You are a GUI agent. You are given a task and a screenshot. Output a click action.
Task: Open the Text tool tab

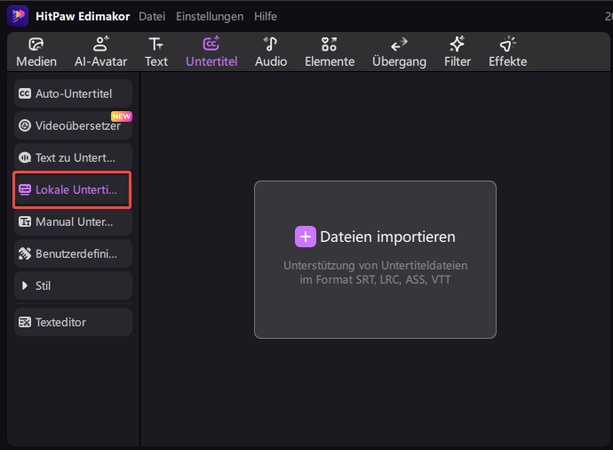(x=156, y=52)
